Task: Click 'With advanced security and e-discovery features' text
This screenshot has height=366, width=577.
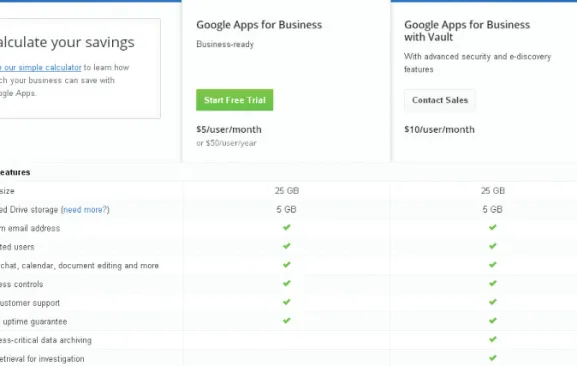Action: pos(477,63)
